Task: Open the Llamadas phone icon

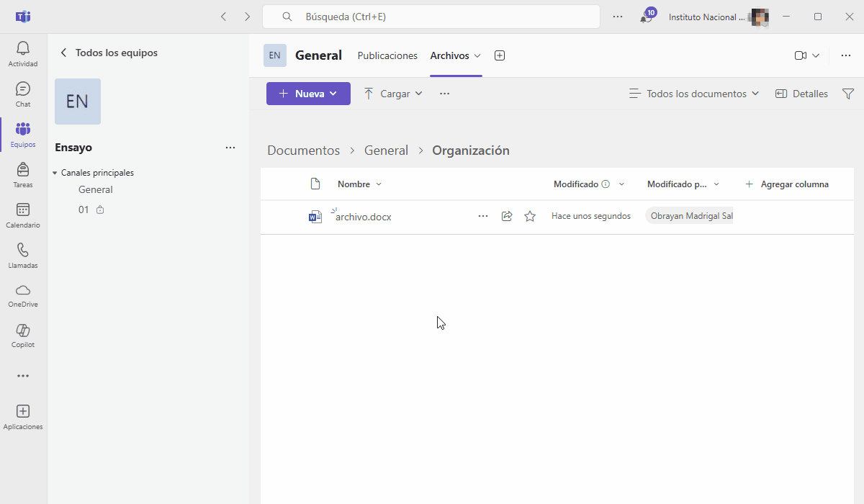Action: tap(23, 255)
